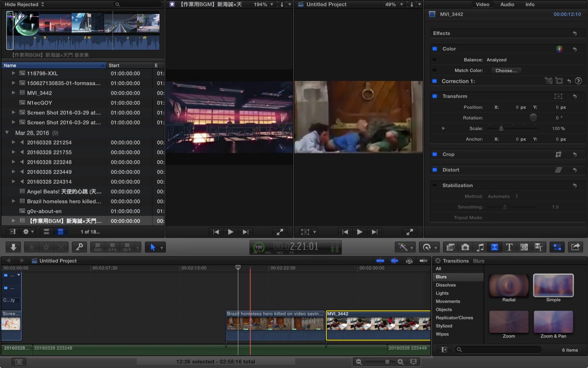
Task: Open the Retime speed menu
Action: point(430,247)
